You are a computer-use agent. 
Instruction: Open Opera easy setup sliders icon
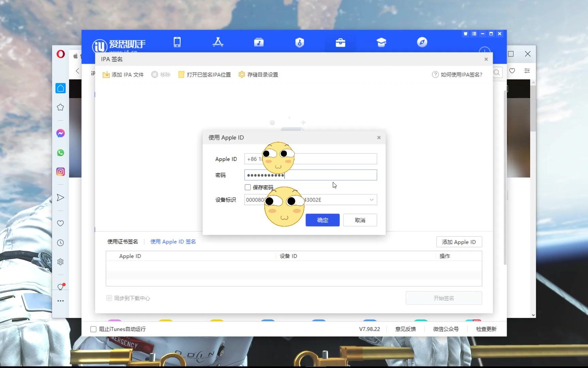(x=527, y=71)
